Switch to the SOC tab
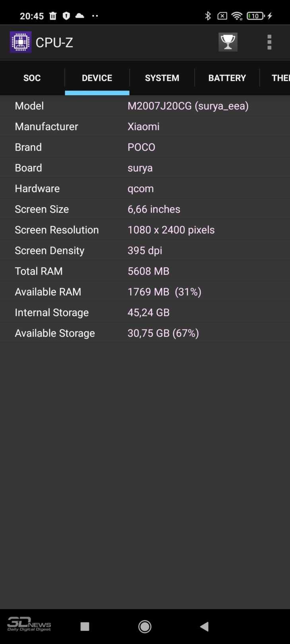This screenshot has width=290, height=644. click(32, 78)
